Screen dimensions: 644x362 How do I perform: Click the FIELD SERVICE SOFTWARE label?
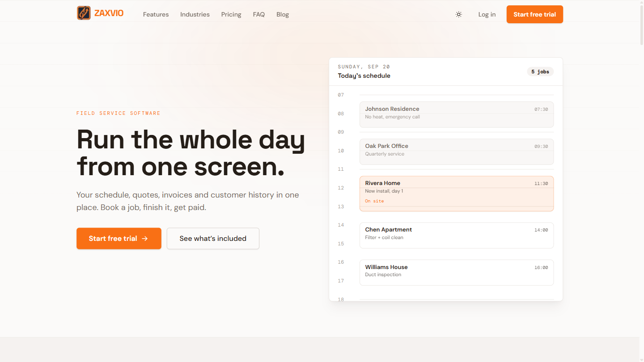point(119,114)
